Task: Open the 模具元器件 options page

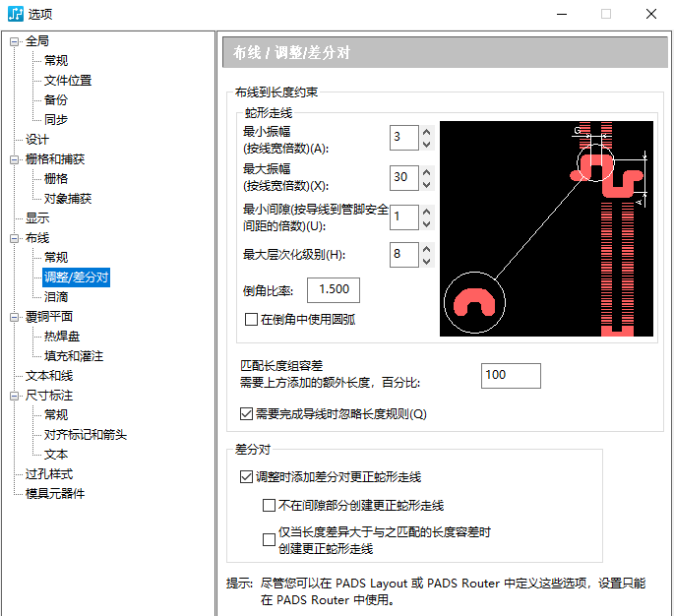Action: point(54,493)
